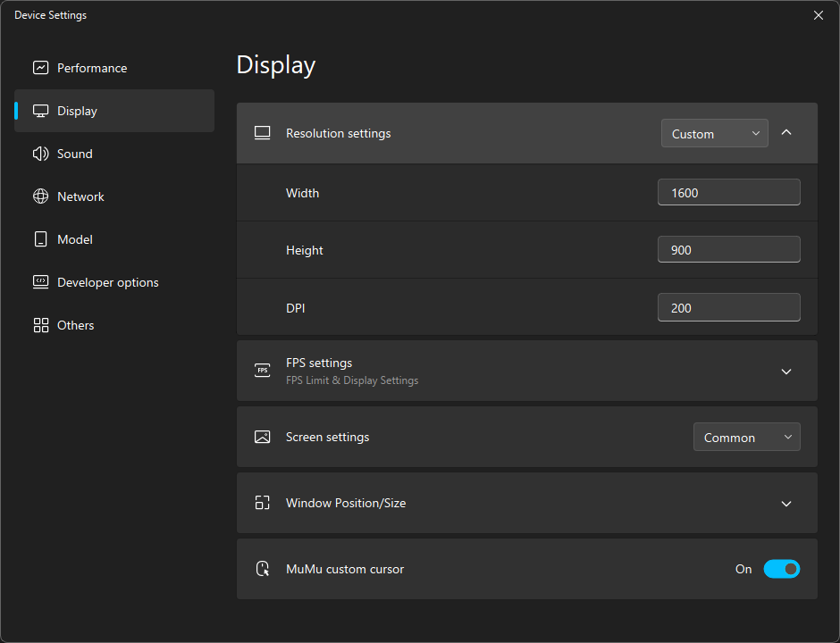Screen dimensions: 840x643
Task: Open the Developer options tab label
Action: [x=108, y=282]
